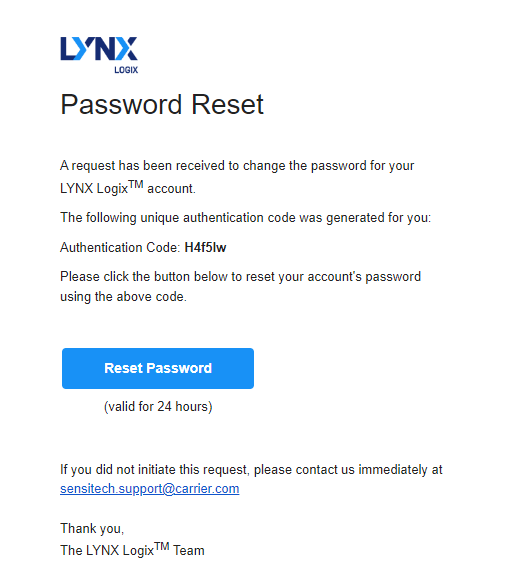The height and width of the screenshot is (574, 507).
Task: Click the blue Reset Password button
Action: [158, 368]
